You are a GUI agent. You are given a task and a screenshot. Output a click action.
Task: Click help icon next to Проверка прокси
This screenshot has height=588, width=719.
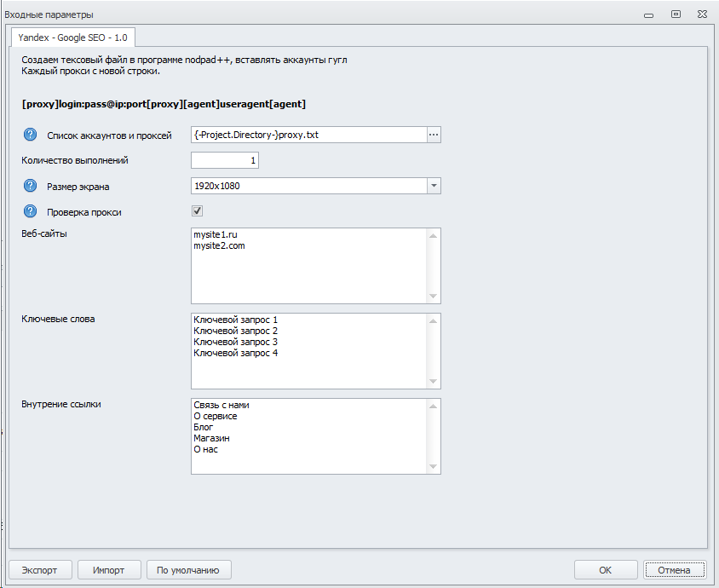[31, 211]
